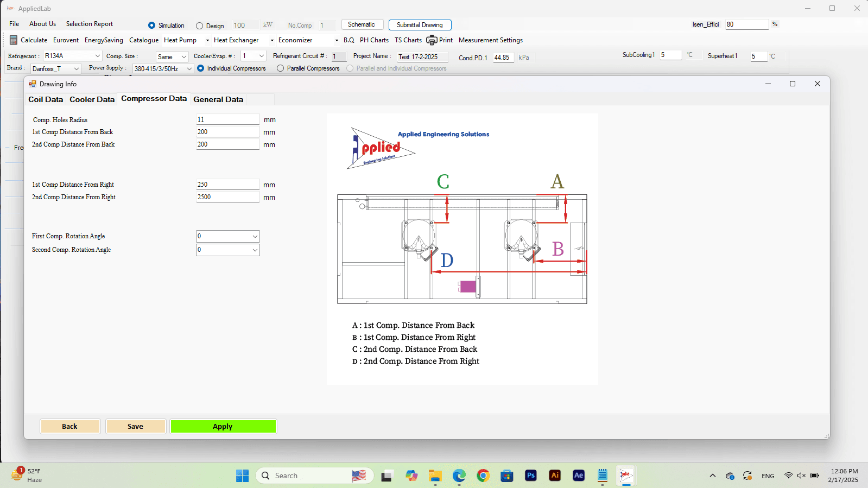This screenshot has width=868, height=488.
Task: Click the green Apply button
Action: pos(223,427)
